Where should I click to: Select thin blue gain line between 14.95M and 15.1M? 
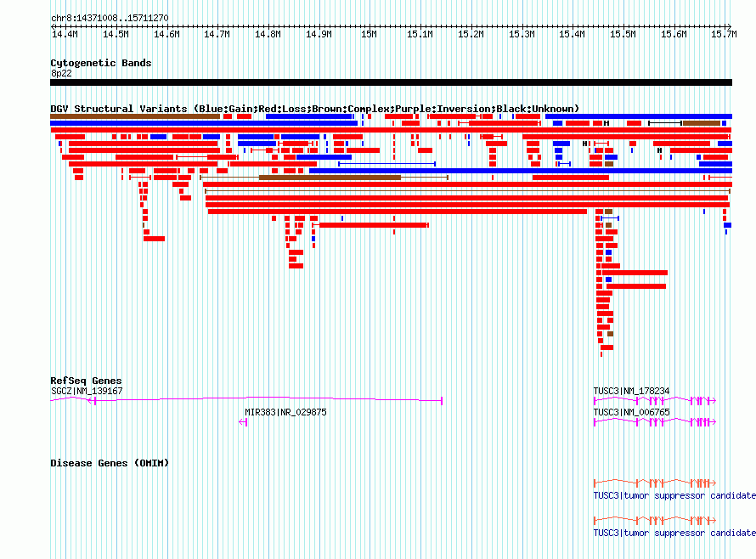tap(387, 164)
